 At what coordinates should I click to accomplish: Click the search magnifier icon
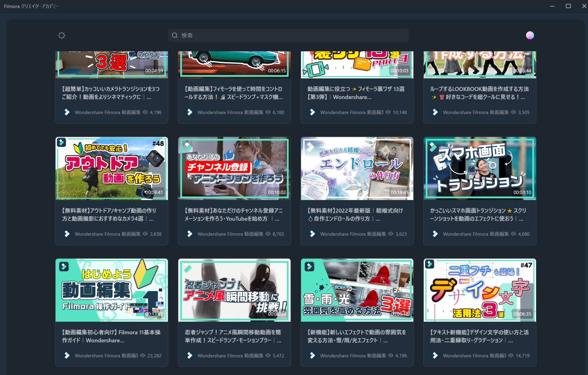pyautogui.click(x=175, y=35)
